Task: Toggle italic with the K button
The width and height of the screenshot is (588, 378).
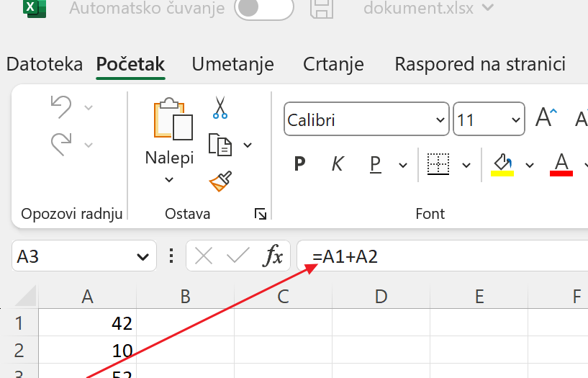Action: [x=337, y=164]
